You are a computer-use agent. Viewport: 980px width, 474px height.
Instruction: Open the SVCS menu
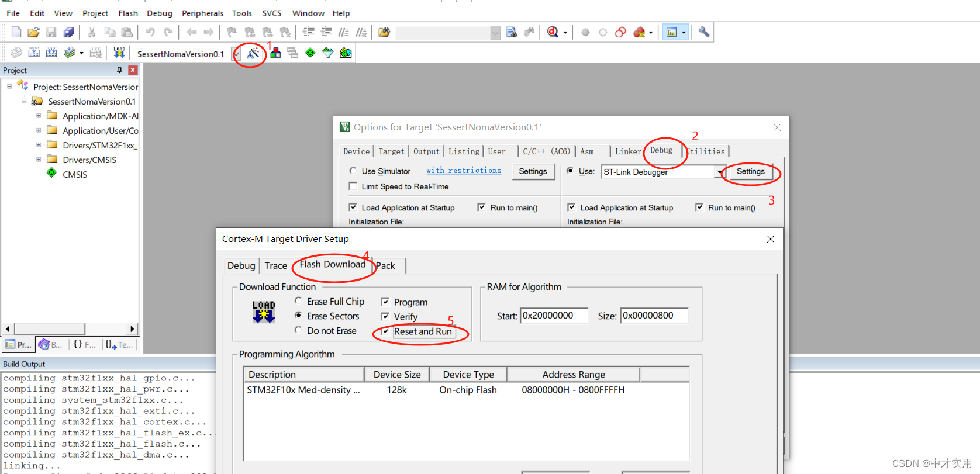271,13
